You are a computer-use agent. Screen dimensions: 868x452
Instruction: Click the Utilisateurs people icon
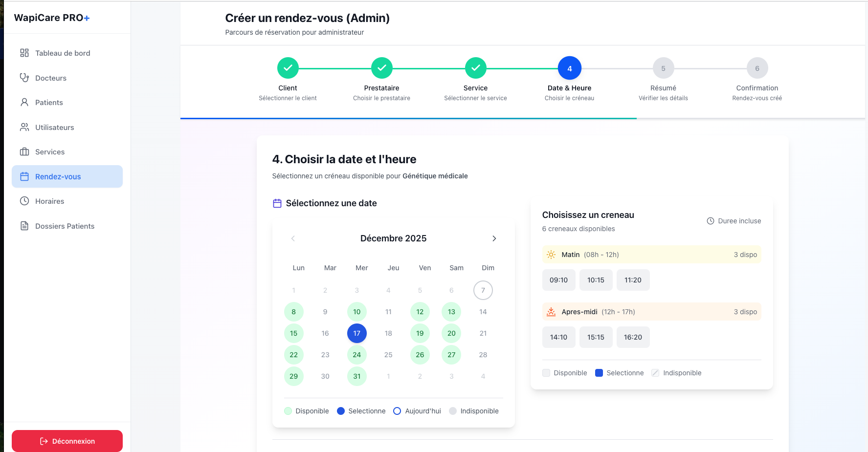(24, 127)
